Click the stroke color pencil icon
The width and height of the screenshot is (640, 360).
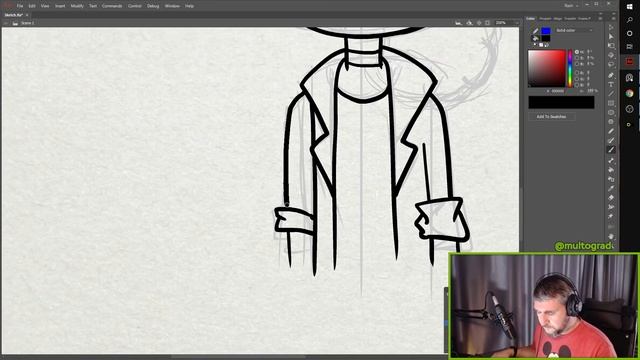coord(536,31)
